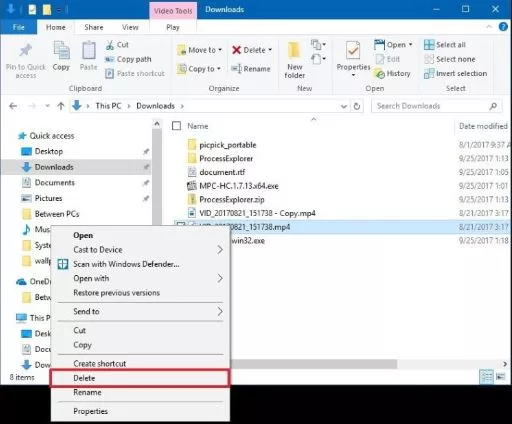
Task: Open the Copy to dropdown
Action: [199, 69]
